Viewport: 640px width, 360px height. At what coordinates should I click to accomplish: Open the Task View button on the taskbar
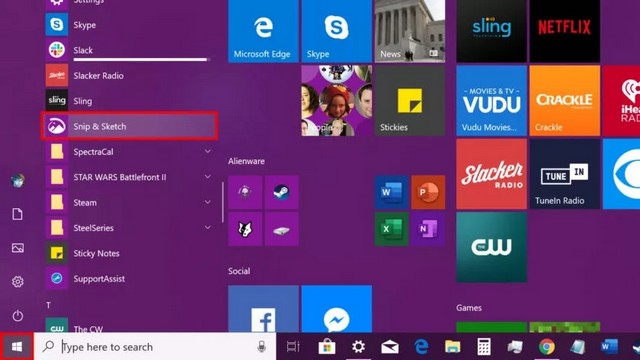(293, 347)
